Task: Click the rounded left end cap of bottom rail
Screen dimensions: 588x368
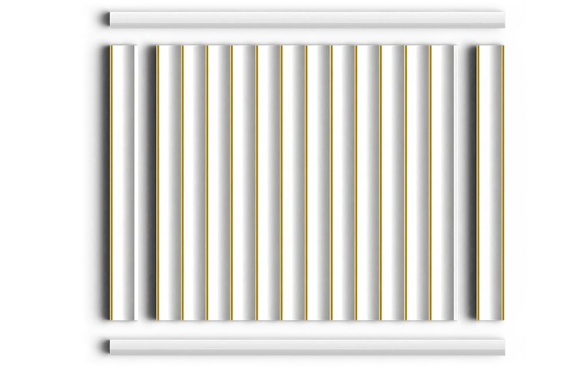Action: [106, 347]
